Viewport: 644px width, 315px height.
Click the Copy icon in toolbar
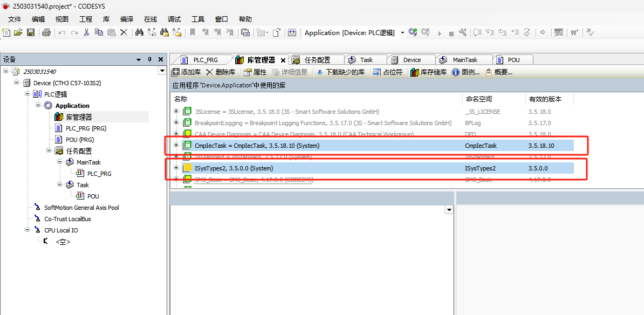99,32
